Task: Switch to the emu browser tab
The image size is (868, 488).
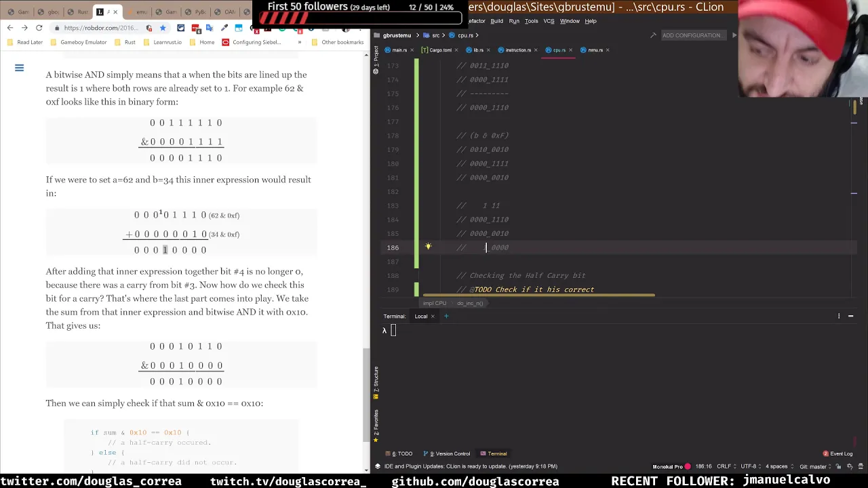Action: [138, 12]
